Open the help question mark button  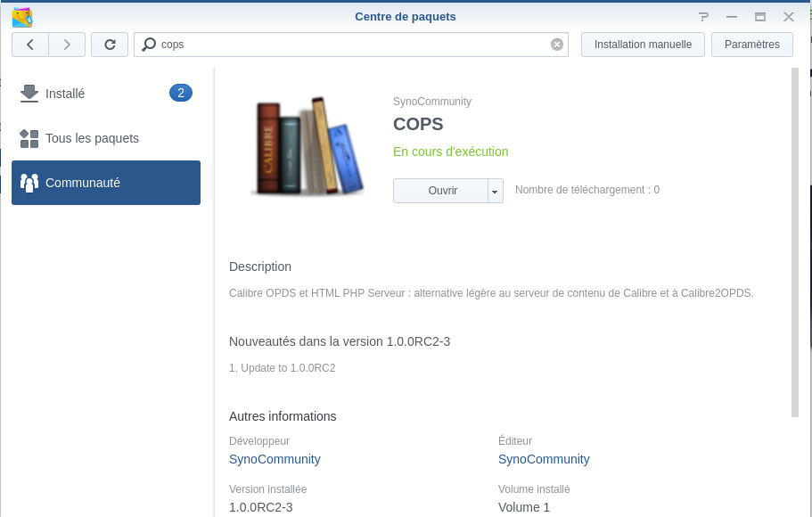pos(703,17)
